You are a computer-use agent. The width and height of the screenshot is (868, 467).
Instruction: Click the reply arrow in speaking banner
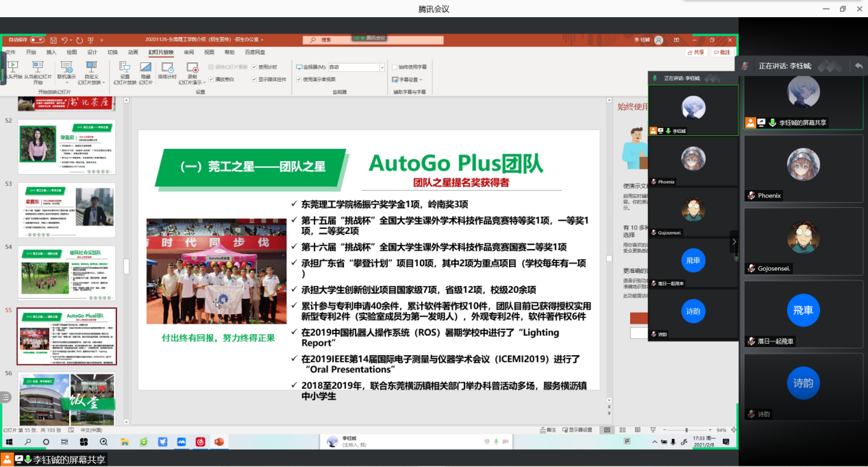(858, 66)
